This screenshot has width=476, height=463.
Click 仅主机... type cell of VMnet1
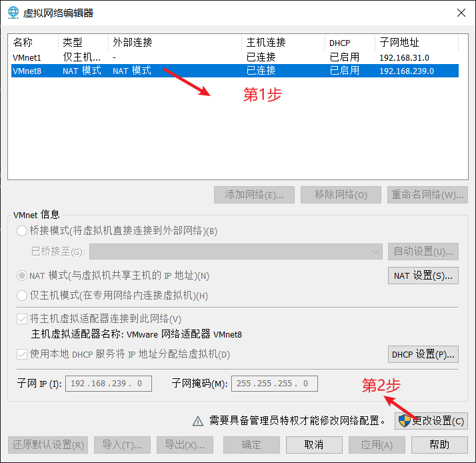(x=81, y=57)
